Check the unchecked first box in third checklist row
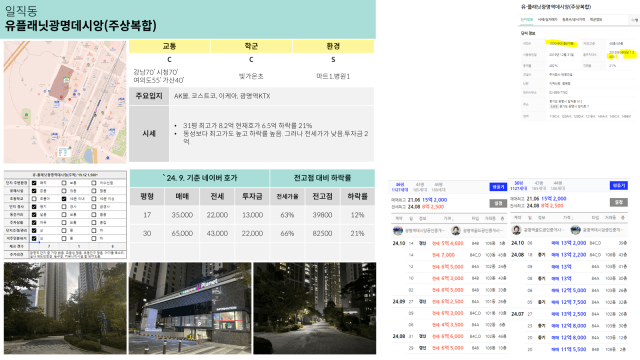Image resolution: width=640 pixels, height=360 pixels. click(x=34, y=199)
